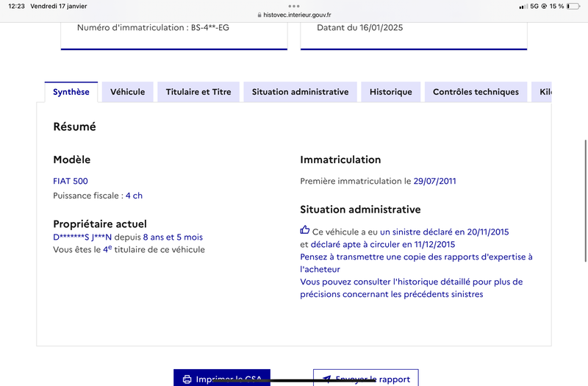588x386 pixels.
Task: Click first registration date 29/07/2011
Action: pos(434,181)
